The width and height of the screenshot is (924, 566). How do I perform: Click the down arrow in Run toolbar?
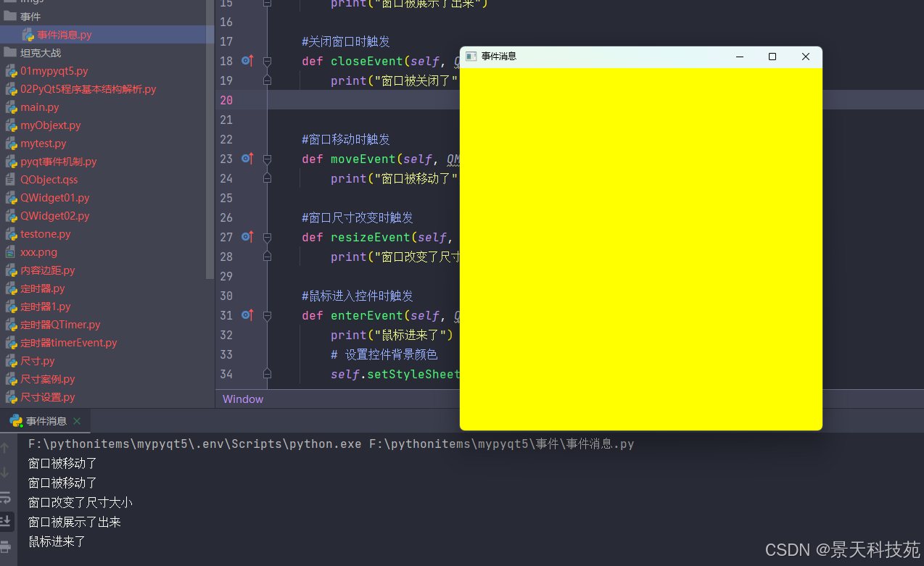(x=6, y=473)
